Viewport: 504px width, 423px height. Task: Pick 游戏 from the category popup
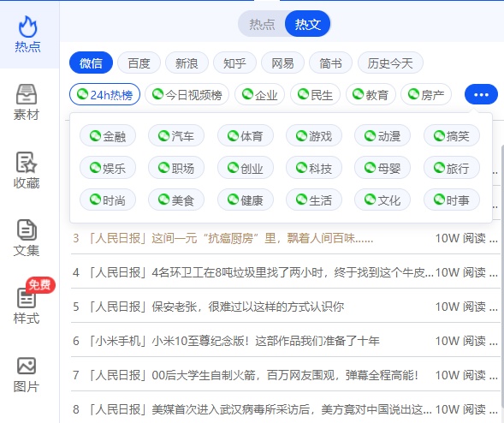(314, 136)
